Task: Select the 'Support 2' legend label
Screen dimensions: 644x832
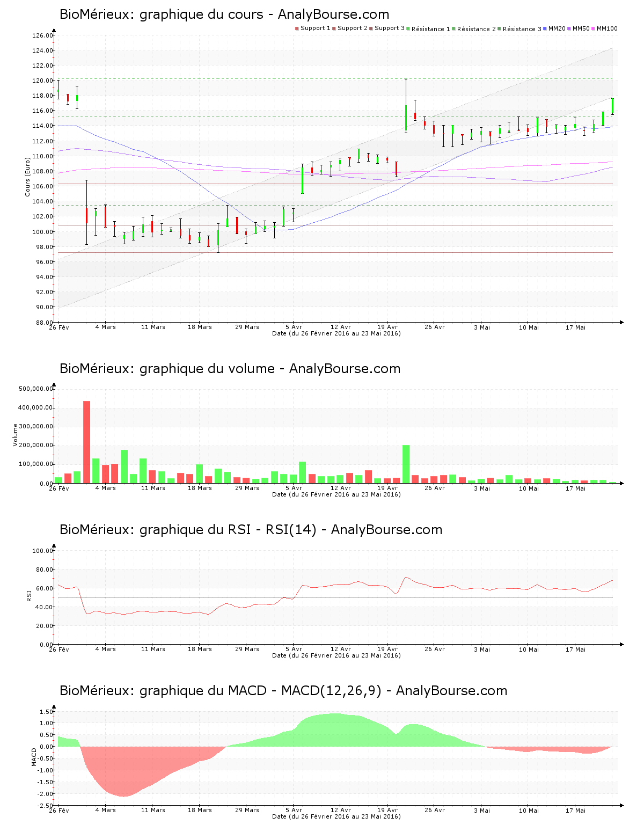Action: pos(353,28)
